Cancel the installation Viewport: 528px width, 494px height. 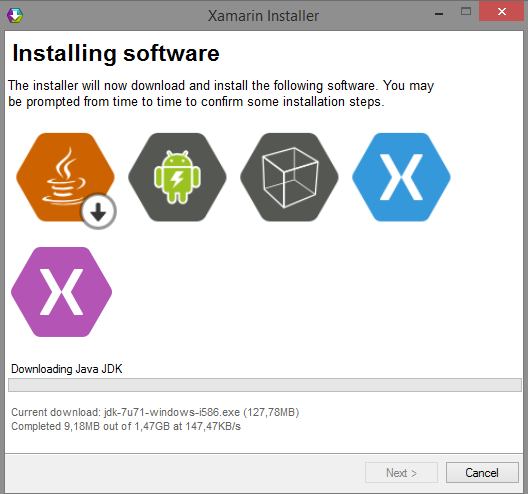pos(482,472)
